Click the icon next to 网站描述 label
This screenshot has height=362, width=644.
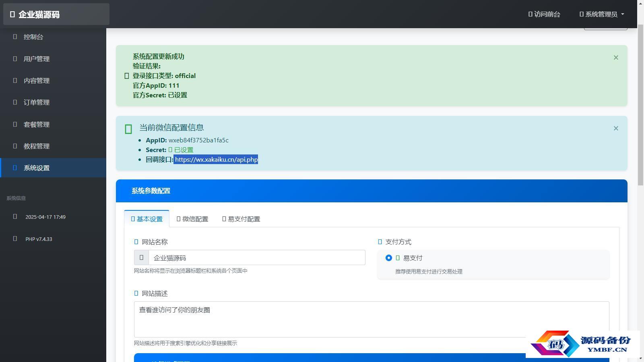[x=136, y=293]
